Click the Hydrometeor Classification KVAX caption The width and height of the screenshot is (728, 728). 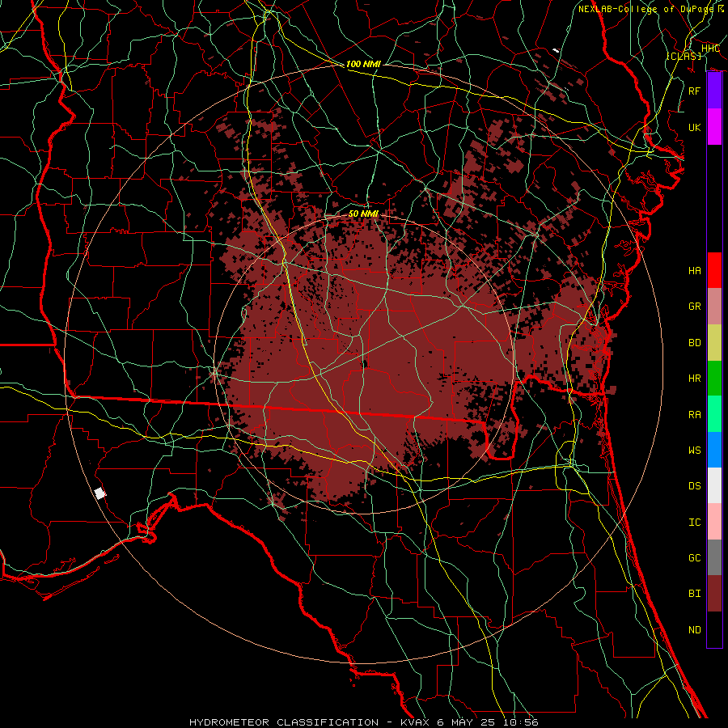363,722
